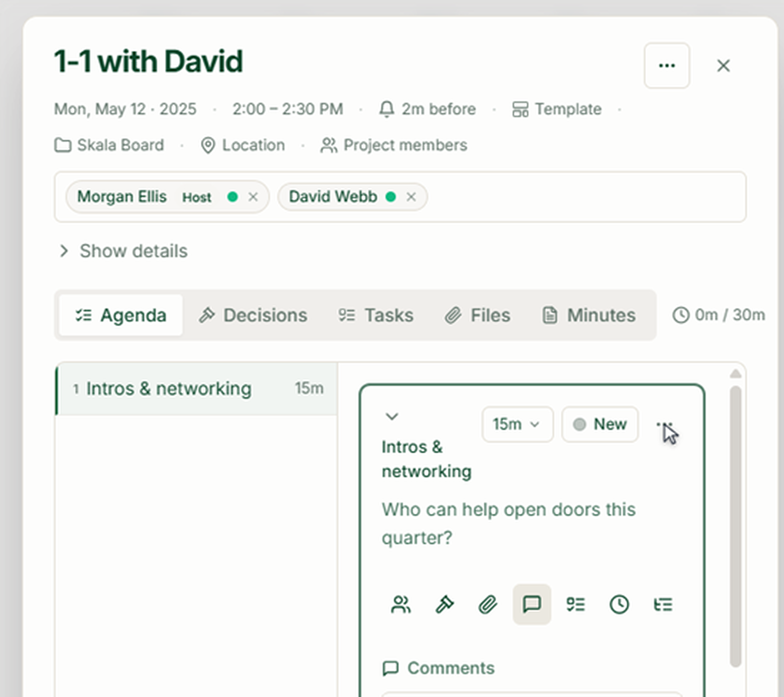Switch to the Tasks tab
Image resolution: width=784 pixels, height=697 pixels.
point(376,315)
